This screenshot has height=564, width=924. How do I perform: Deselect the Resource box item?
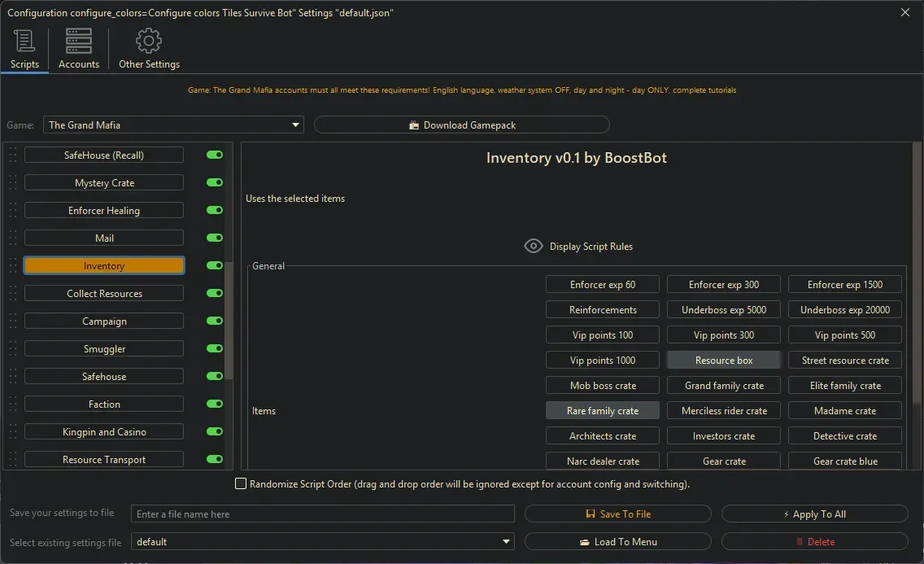[x=724, y=360]
